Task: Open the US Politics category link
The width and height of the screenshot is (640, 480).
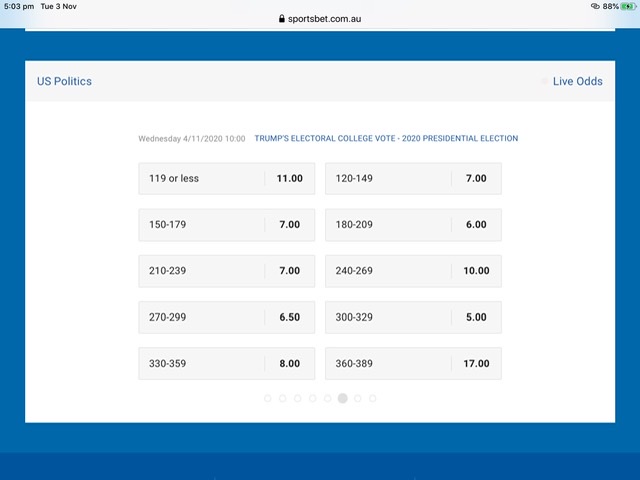Action: (x=64, y=81)
